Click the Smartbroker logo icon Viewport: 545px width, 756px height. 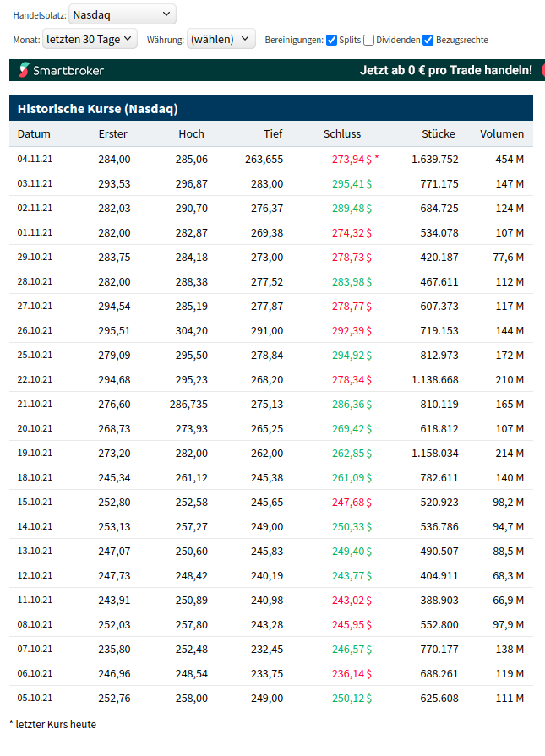24,70
